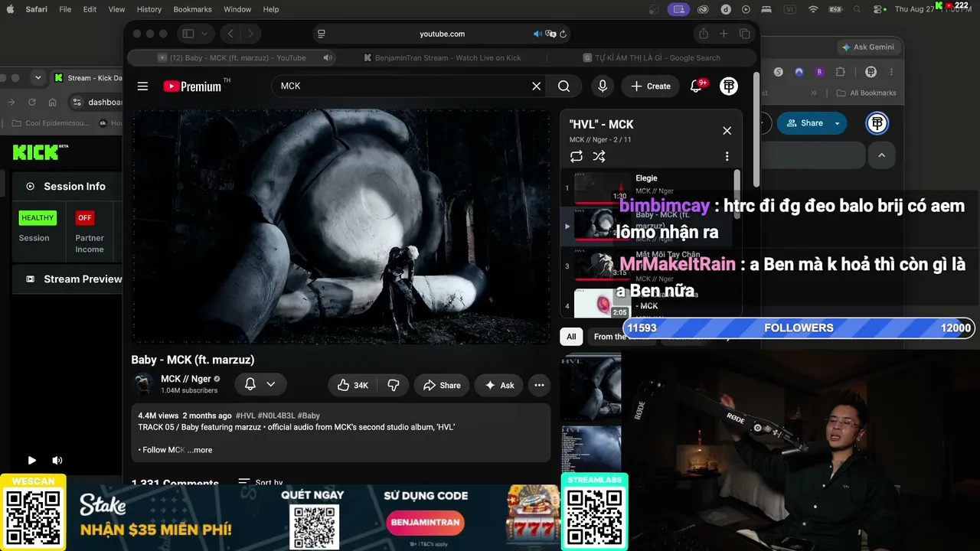Expand the subscription notification dropdown

tap(271, 384)
